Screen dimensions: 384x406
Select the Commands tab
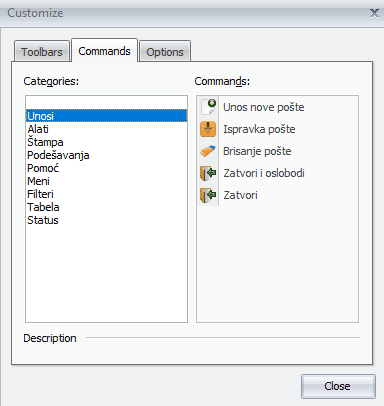[104, 51]
